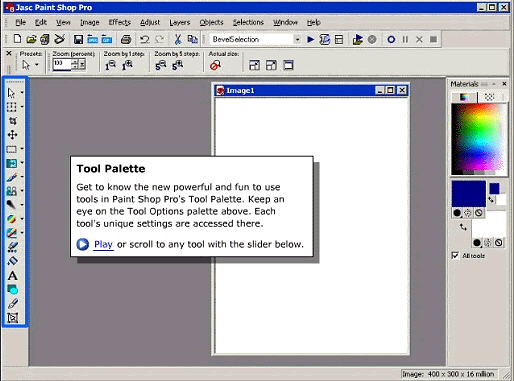Viewport: 514px width, 381px height.
Task: Select the Move tool with four arrows
Action: click(12, 135)
